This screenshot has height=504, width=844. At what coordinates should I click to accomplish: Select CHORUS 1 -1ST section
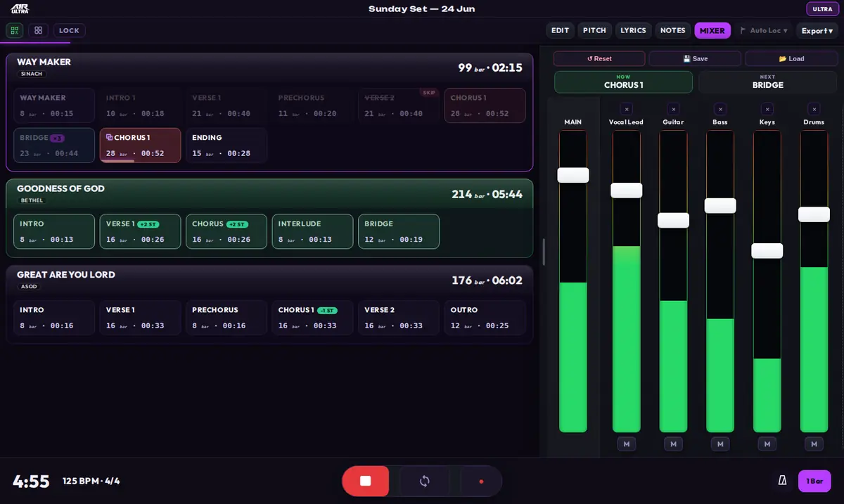[312, 318]
